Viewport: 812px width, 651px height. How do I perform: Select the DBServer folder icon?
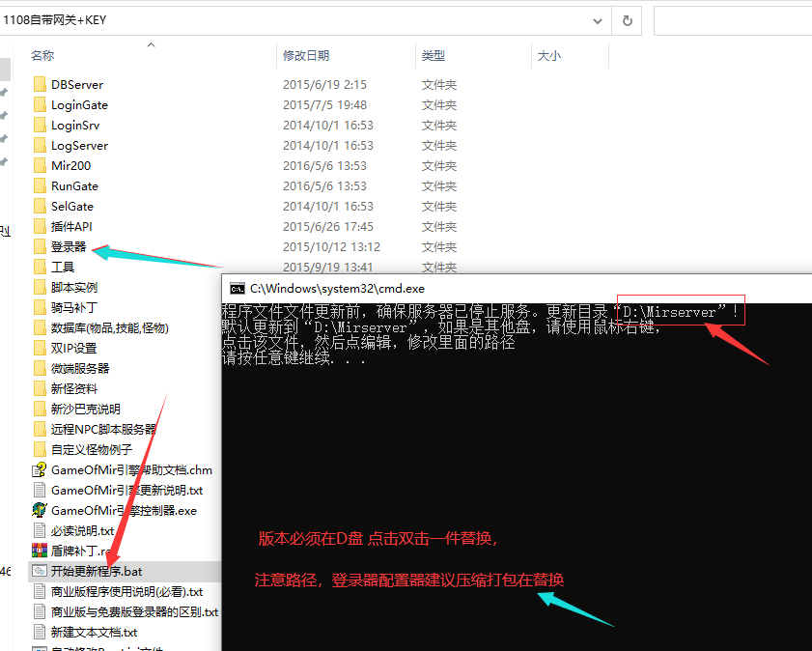(40, 85)
